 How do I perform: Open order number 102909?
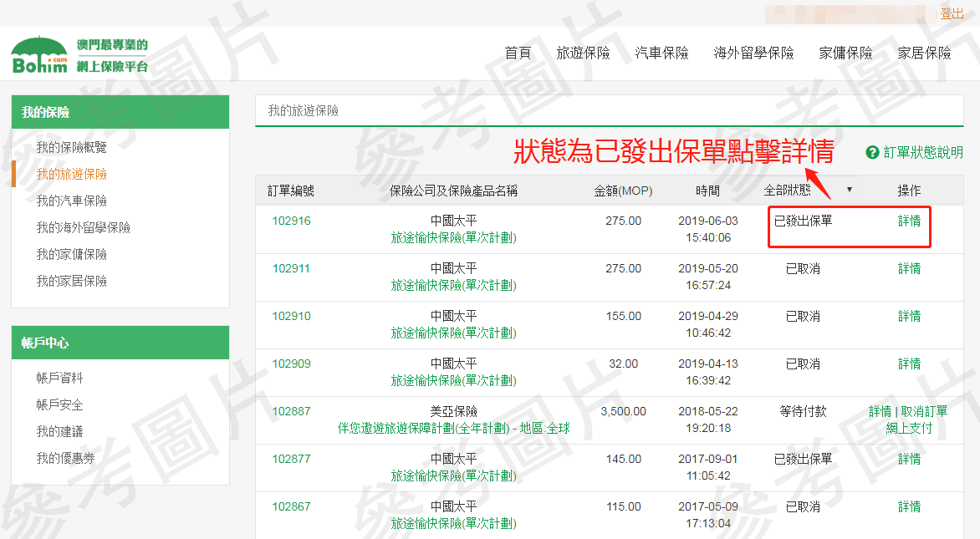coord(291,364)
